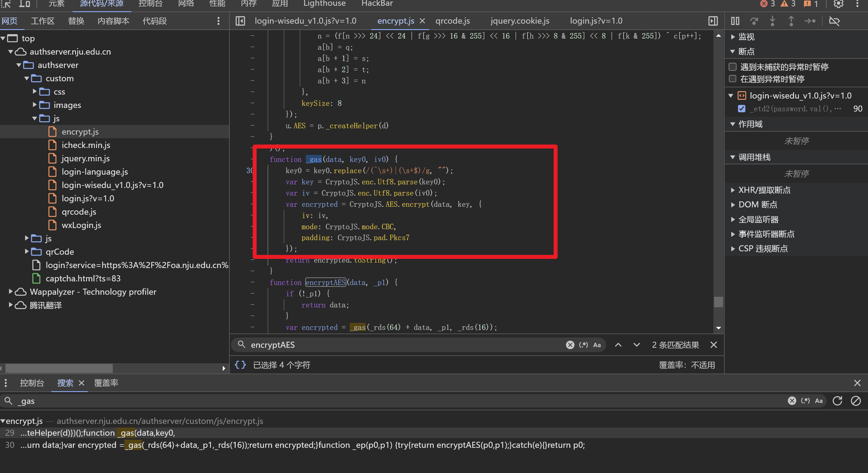The image size is (868, 473).
Task: Open icheck.min.js in file tree
Action: 86,145
